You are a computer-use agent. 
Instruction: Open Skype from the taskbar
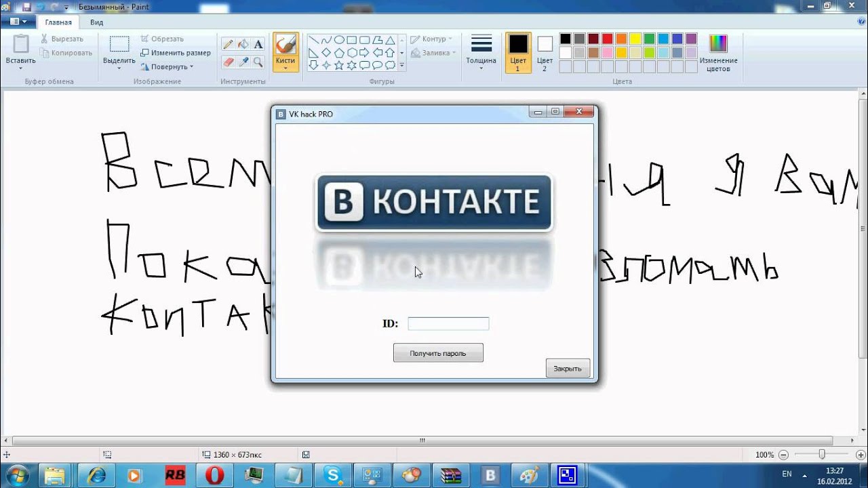[x=334, y=475]
